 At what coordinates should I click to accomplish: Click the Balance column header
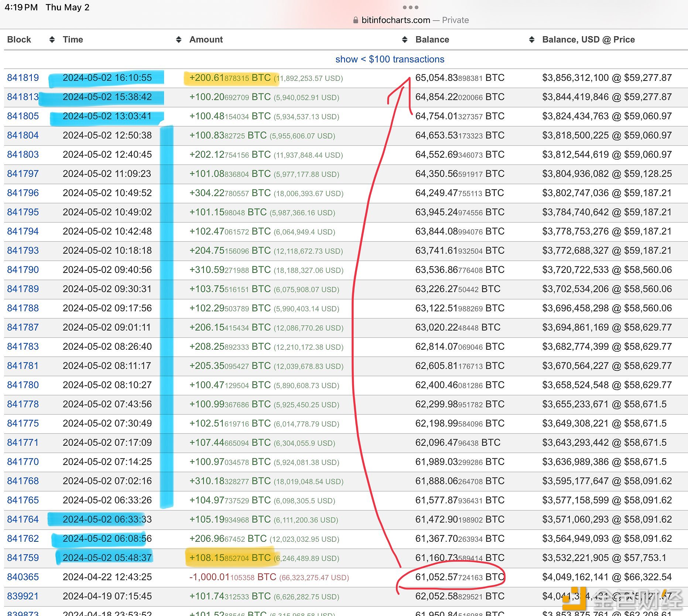[x=432, y=40]
